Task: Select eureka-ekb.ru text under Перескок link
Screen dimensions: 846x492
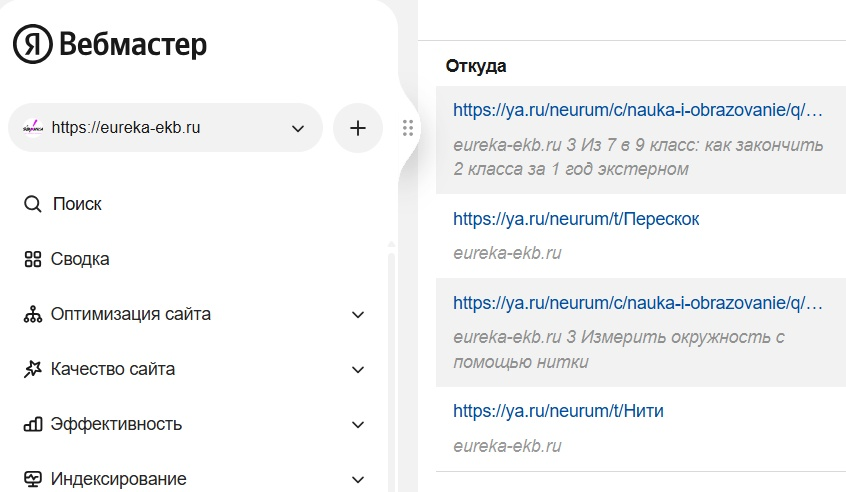Action: [508, 253]
